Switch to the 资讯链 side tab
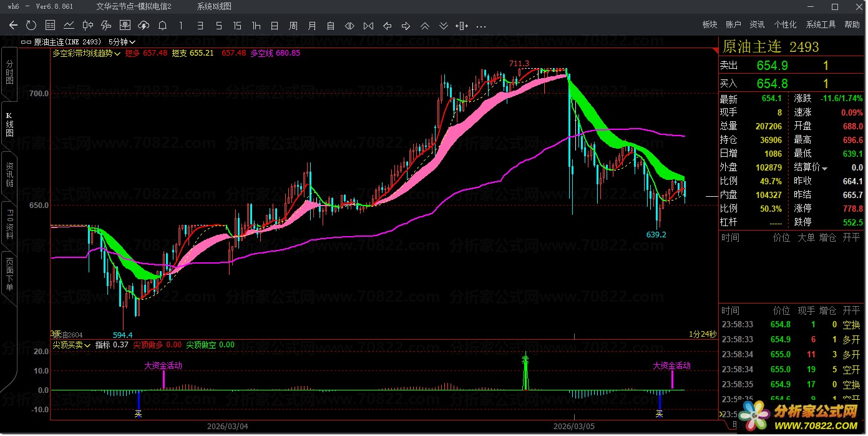The image size is (868, 436). coord(9,175)
